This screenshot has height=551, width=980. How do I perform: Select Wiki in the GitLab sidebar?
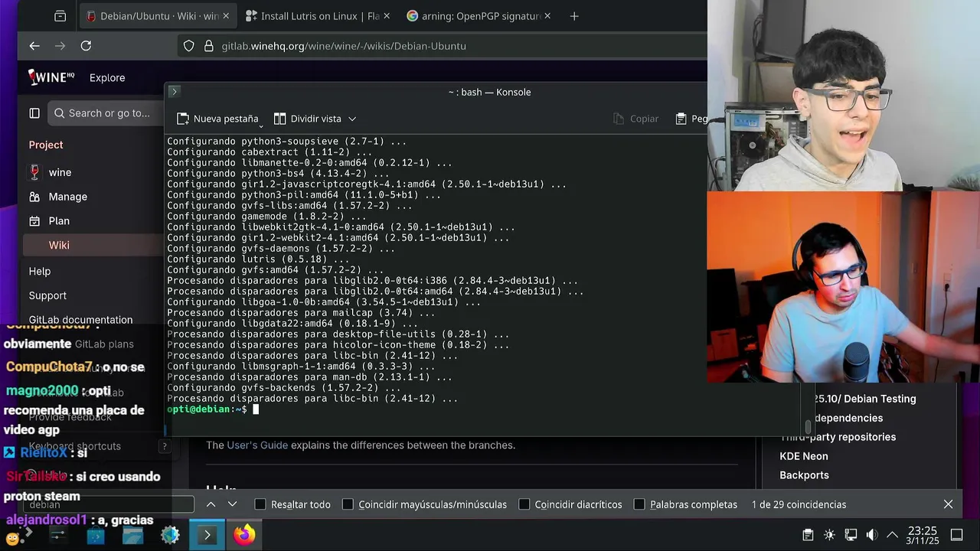click(59, 245)
